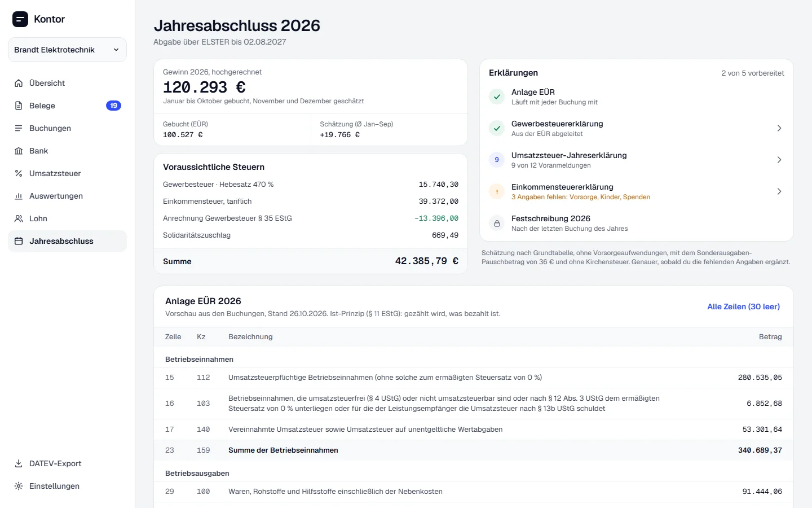812x508 pixels.
Task: Click the Buchungen list icon
Action: tap(19, 128)
